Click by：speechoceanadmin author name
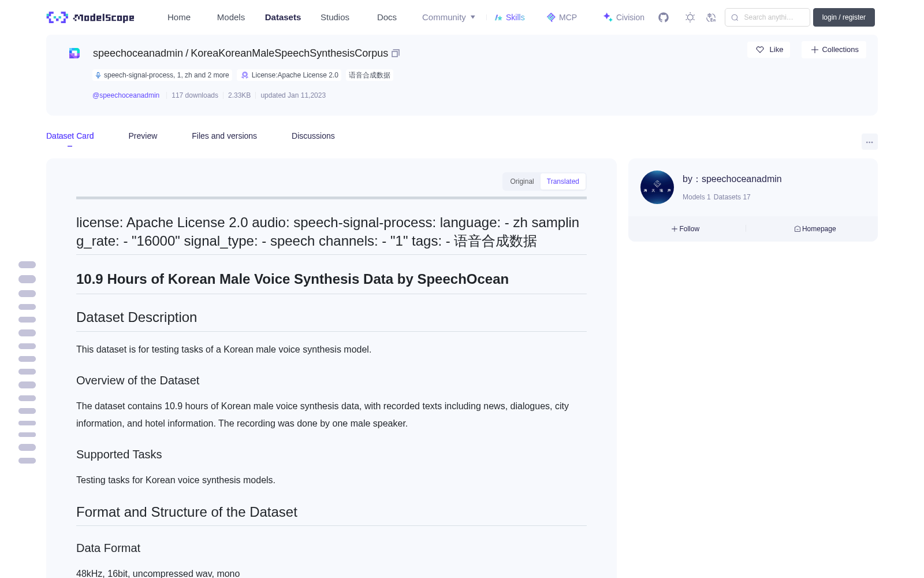 732,179
